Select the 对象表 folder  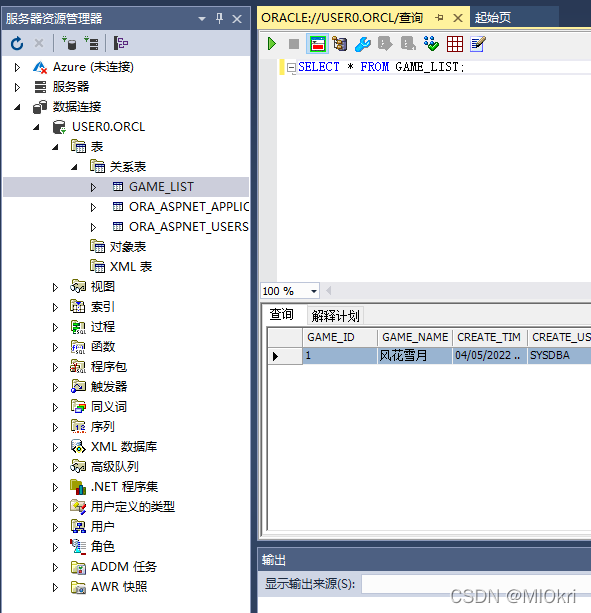pos(128,247)
